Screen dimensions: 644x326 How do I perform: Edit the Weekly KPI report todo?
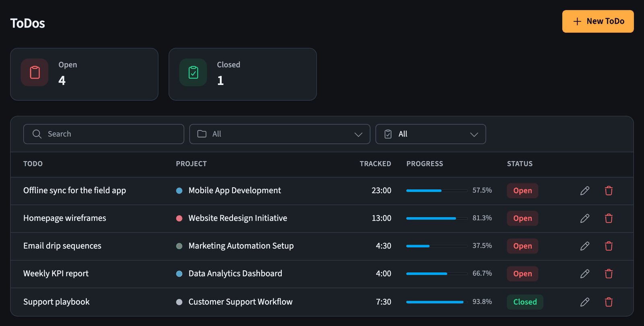click(585, 274)
